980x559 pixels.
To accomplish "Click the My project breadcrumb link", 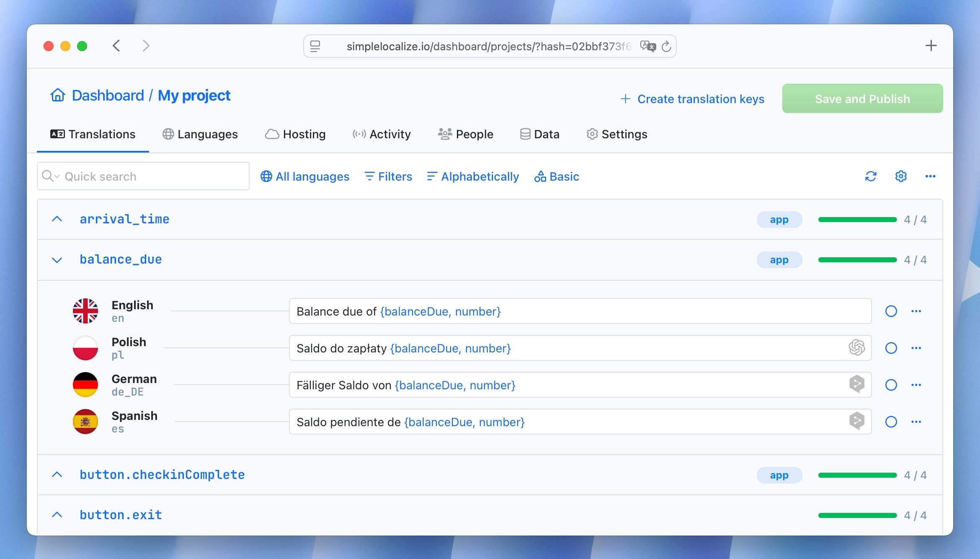I will click(194, 96).
